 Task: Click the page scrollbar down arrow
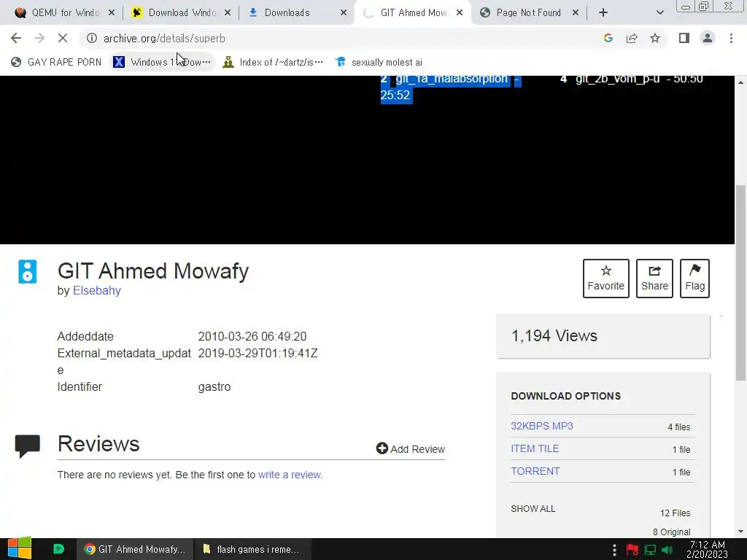point(740,532)
